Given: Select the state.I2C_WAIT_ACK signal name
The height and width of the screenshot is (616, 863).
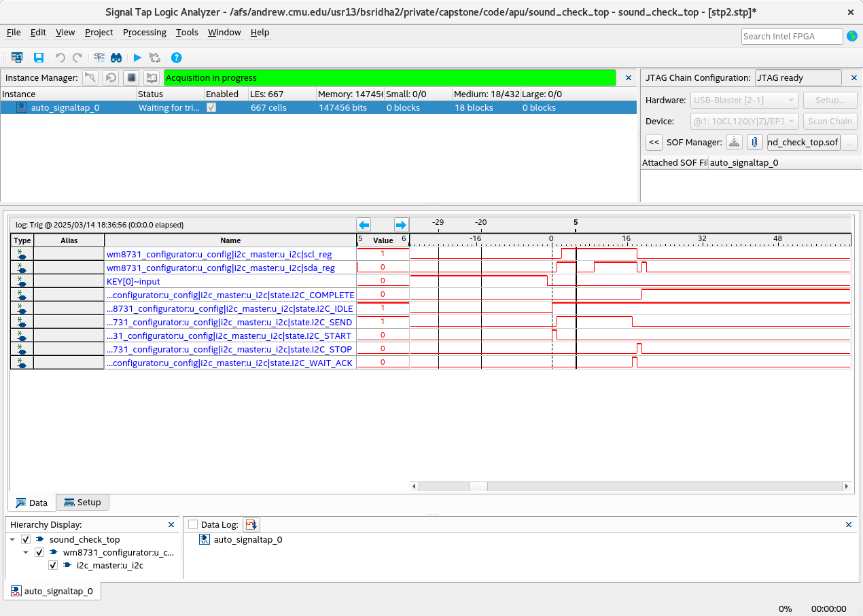Looking at the screenshot, I should pyautogui.click(x=230, y=363).
